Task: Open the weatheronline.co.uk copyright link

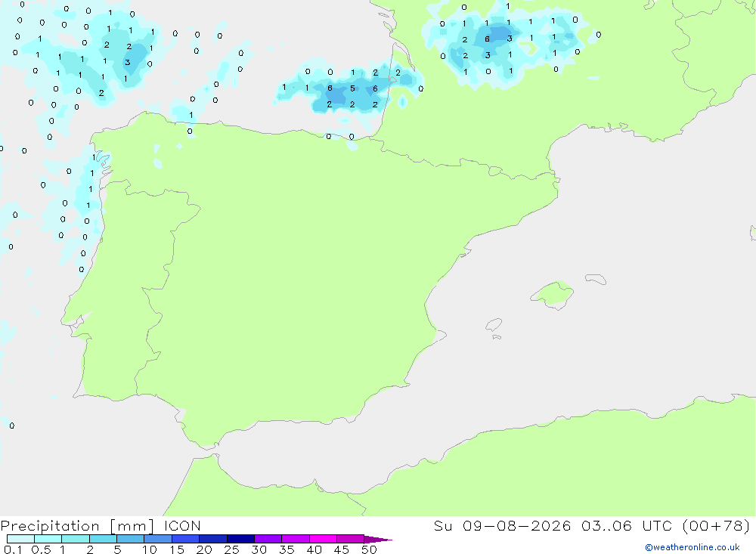Action: pos(692,547)
